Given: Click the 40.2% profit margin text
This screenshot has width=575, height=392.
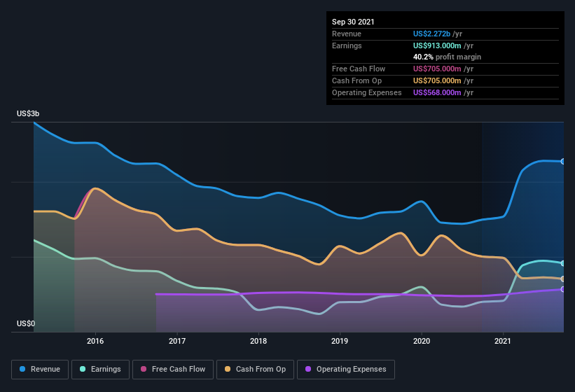Looking at the screenshot, I should click(x=447, y=57).
